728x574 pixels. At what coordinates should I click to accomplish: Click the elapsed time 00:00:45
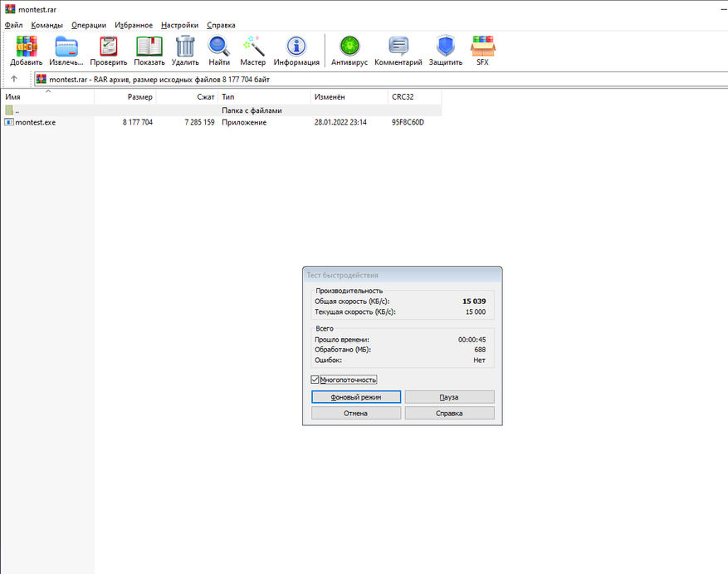click(472, 340)
